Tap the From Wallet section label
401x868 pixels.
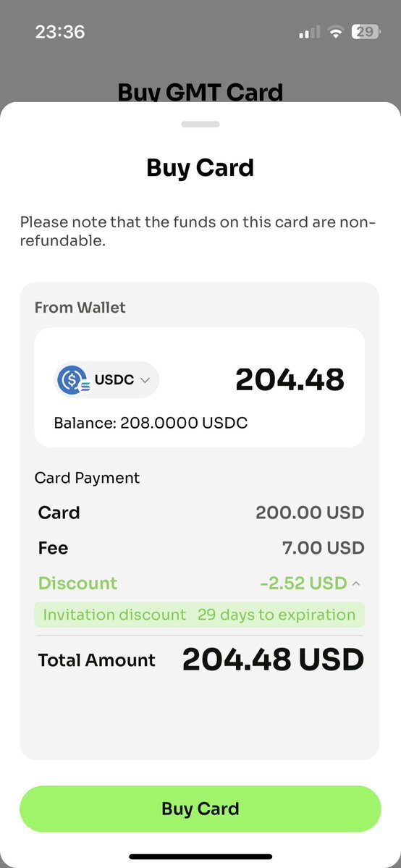[80, 308]
